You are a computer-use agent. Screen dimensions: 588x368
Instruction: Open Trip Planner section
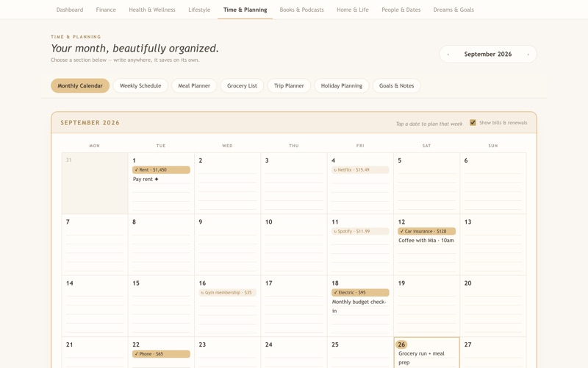tap(289, 85)
